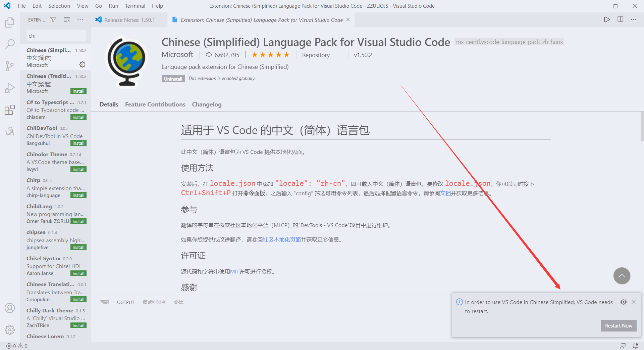Click the Restart Now button
This screenshot has height=350, width=644.
click(618, 325)
